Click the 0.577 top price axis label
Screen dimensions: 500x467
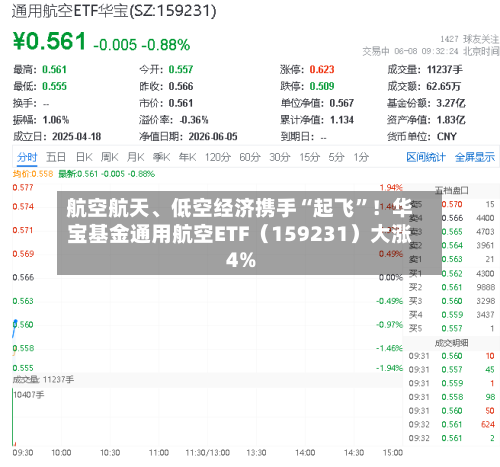(23, 187)
